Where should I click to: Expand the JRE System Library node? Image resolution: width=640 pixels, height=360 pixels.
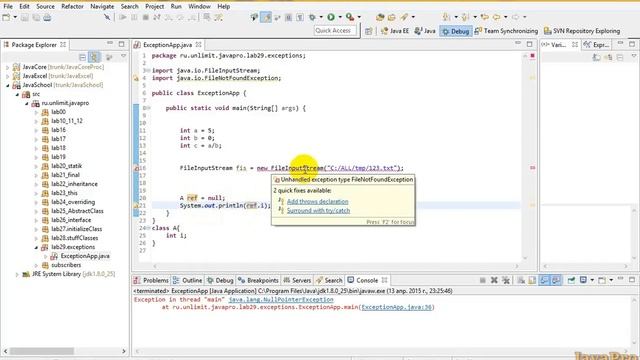tap(17, 274)
